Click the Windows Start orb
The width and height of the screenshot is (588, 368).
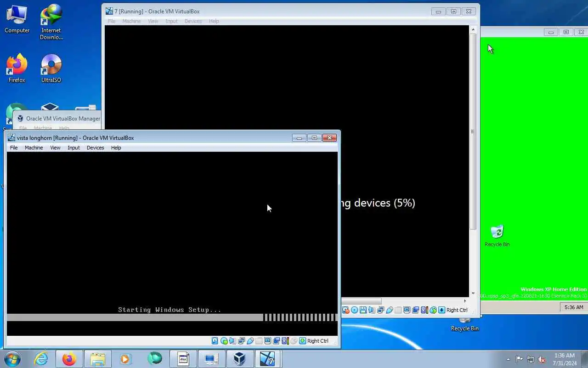[x=12, y=358]
